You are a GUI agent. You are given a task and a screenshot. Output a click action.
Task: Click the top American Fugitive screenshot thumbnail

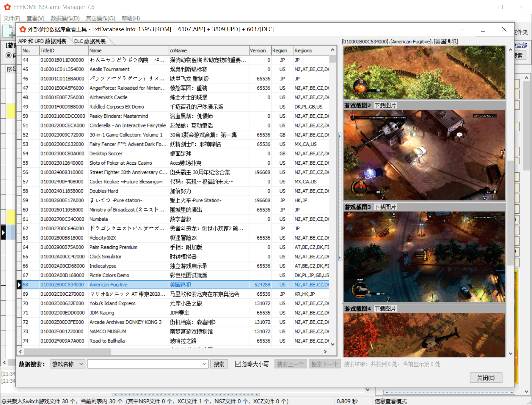click(424, 72)
